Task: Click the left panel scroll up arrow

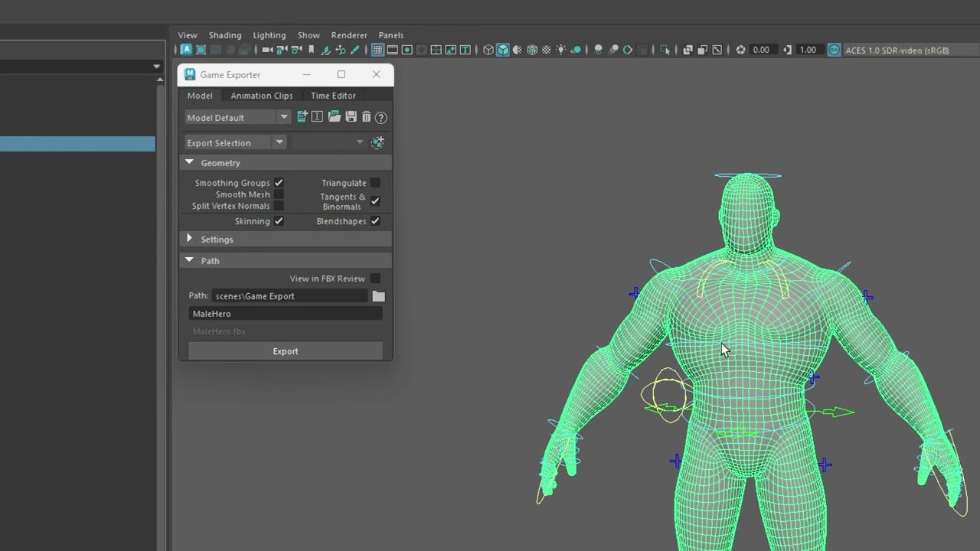Action: (160, 80)
